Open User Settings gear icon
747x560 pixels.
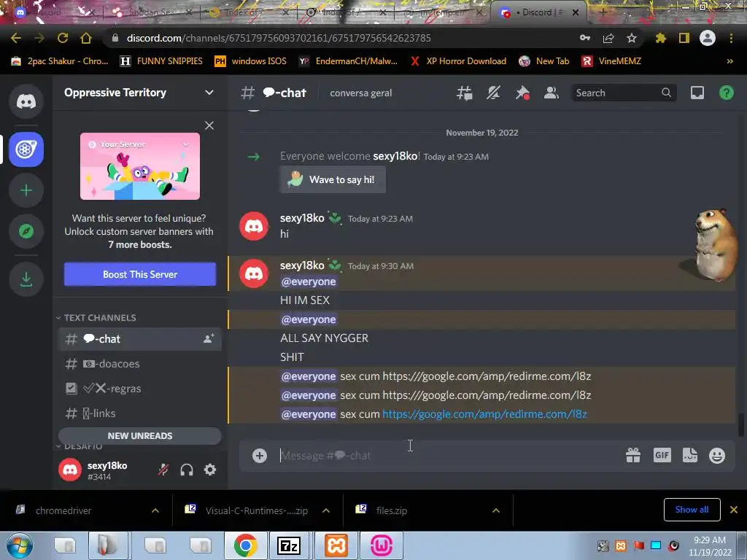point(210,470)
